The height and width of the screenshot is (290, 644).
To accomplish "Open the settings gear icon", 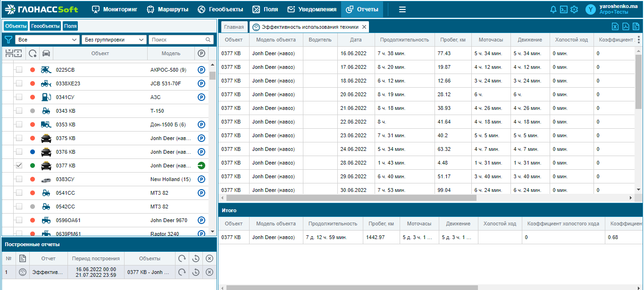I will click(x=574, y=9).
